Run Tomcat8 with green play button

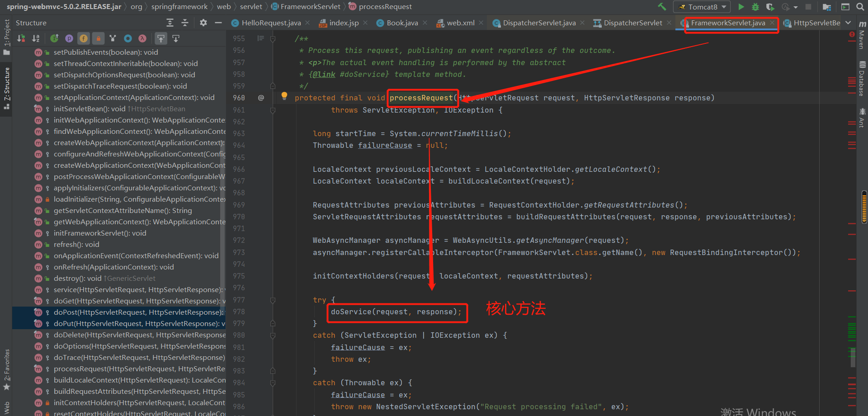741,7
